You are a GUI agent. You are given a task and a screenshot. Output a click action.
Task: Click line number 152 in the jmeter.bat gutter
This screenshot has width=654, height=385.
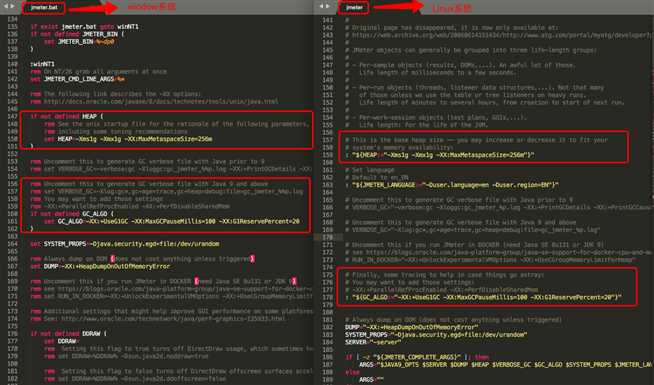click(x=13, y=154)
